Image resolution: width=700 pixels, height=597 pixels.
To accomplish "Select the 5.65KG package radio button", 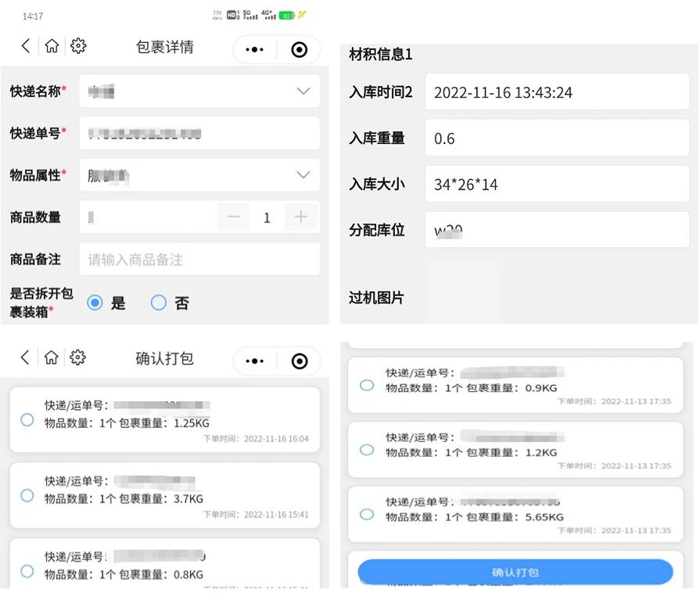I will tap(366, 514).
